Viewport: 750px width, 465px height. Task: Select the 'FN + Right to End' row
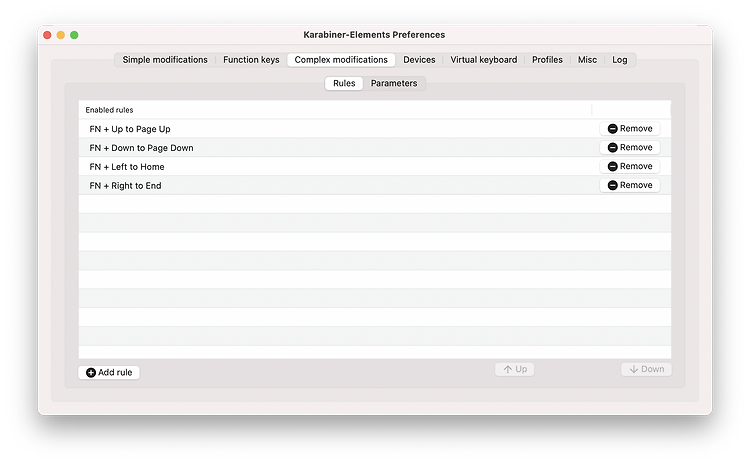(x=375, y=185)
